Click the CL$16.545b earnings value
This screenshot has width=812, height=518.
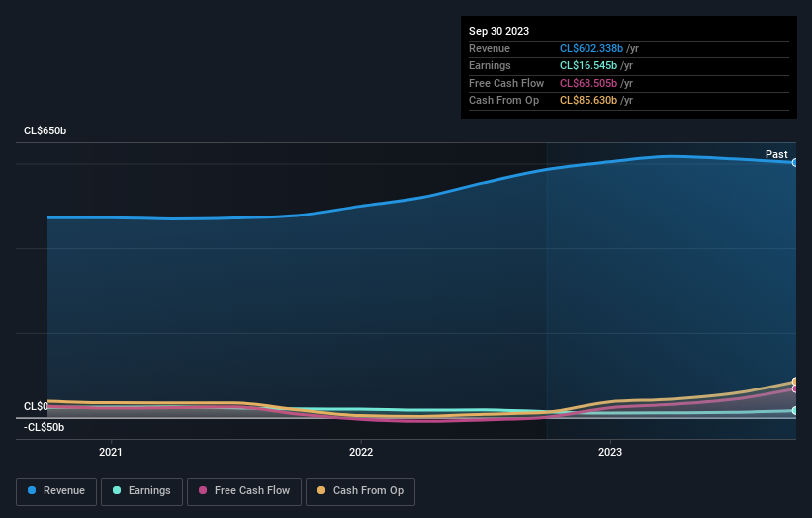click(588, 65)
